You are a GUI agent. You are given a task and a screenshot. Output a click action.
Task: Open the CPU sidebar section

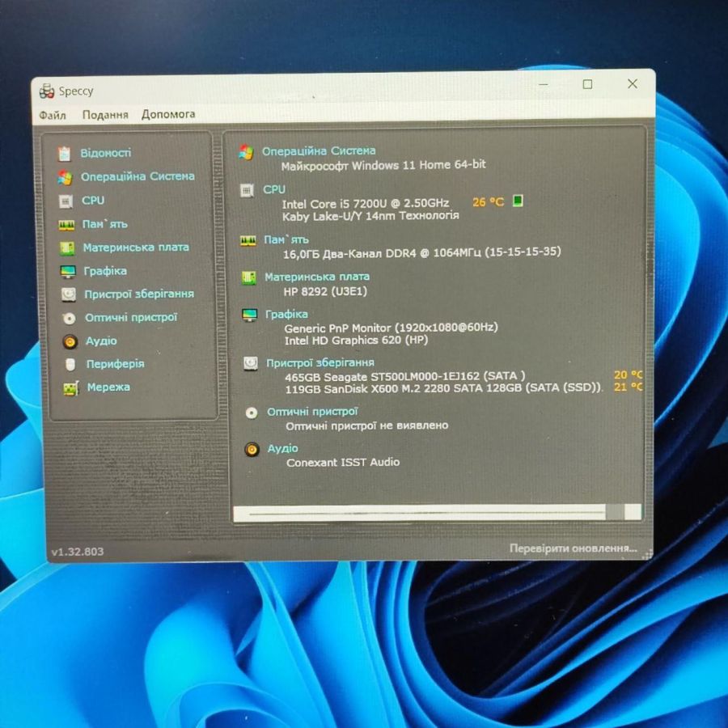pos(93,200)
